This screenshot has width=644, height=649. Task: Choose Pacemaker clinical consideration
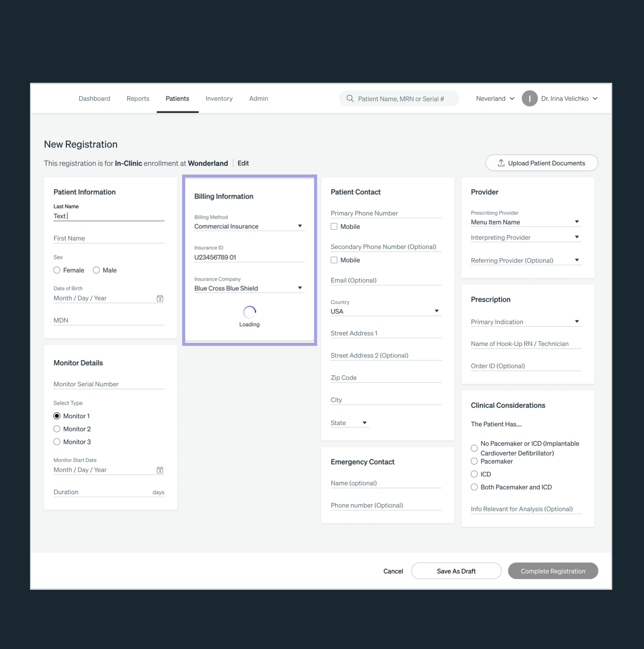pos(474,461)
